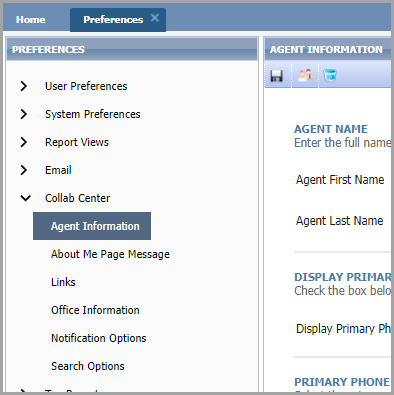Open Office Information
Image resolution: width=394 pixels, height=395 pixels.
(x=95, y=310)
